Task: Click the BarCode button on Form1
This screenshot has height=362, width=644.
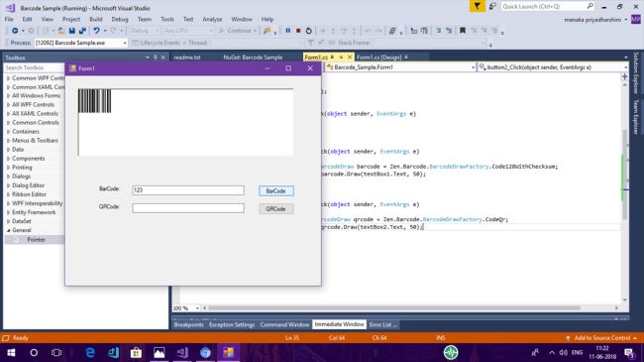Action: [276, 190]
